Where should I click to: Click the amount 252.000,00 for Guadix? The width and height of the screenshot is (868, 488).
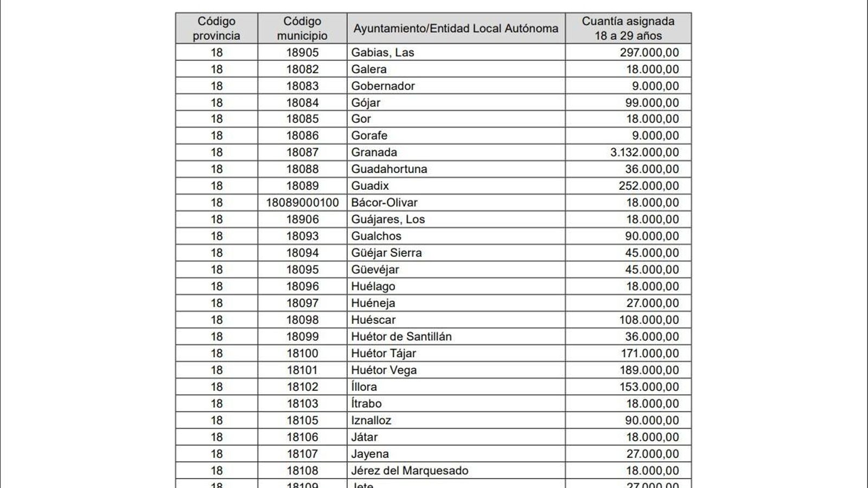648,186
